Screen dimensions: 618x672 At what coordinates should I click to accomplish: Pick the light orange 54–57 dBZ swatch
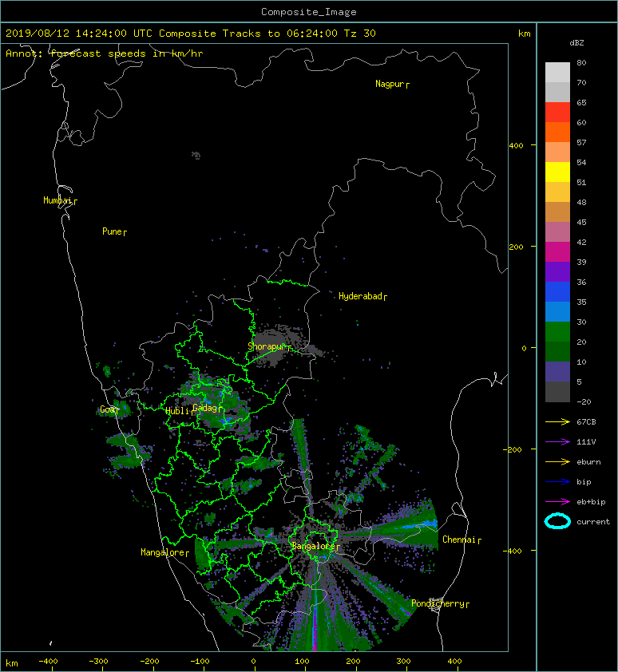tap(557, 152)
